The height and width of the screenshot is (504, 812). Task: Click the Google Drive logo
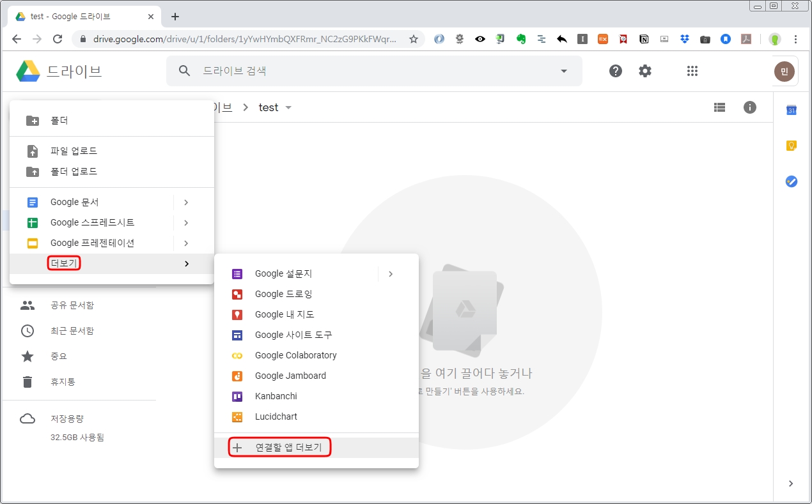pos(28,71)
